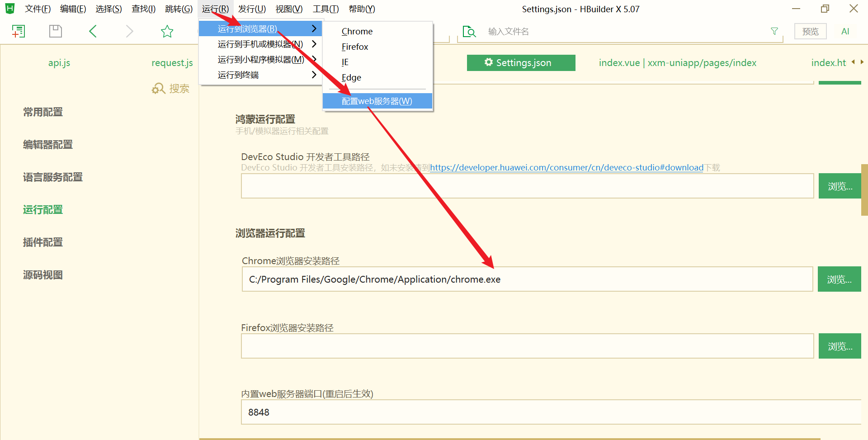
Task: Click the settings vertical scrollbar thumb
Action: click(x=864, y=190)
